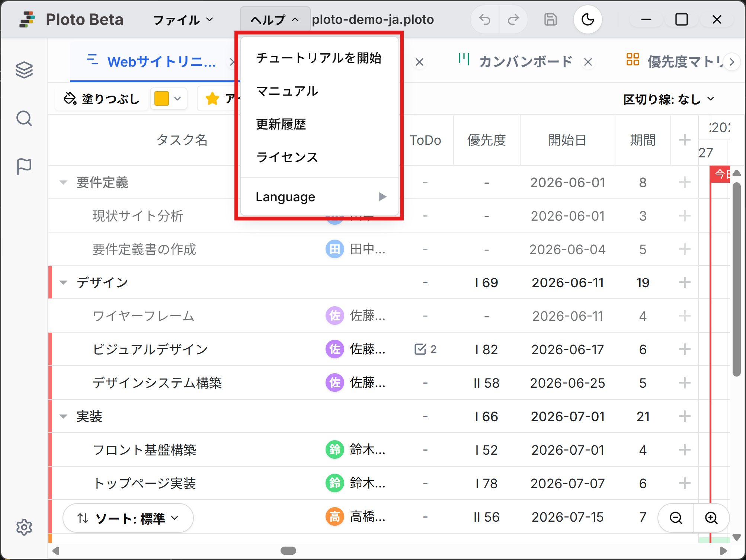Select チュートリアルを開始 from the help menu
746x560 pixels.
pos(319,58)
